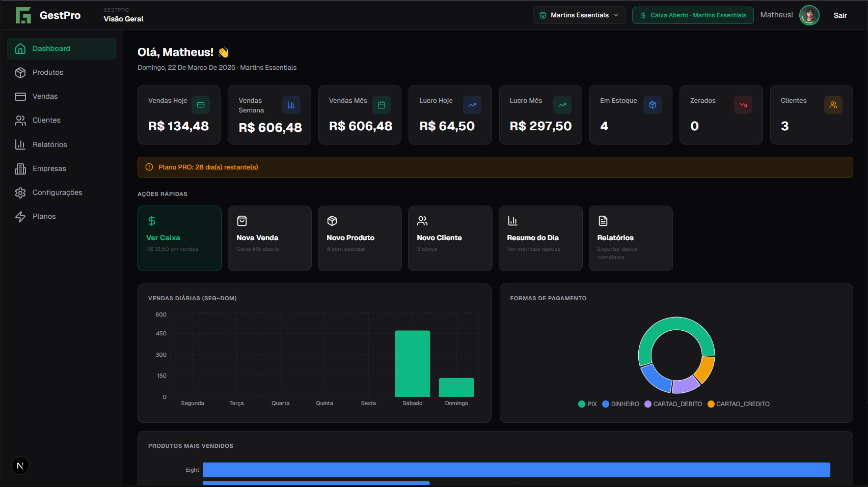Toggle PIX series in payment chart legend

[x=587, y=404]
